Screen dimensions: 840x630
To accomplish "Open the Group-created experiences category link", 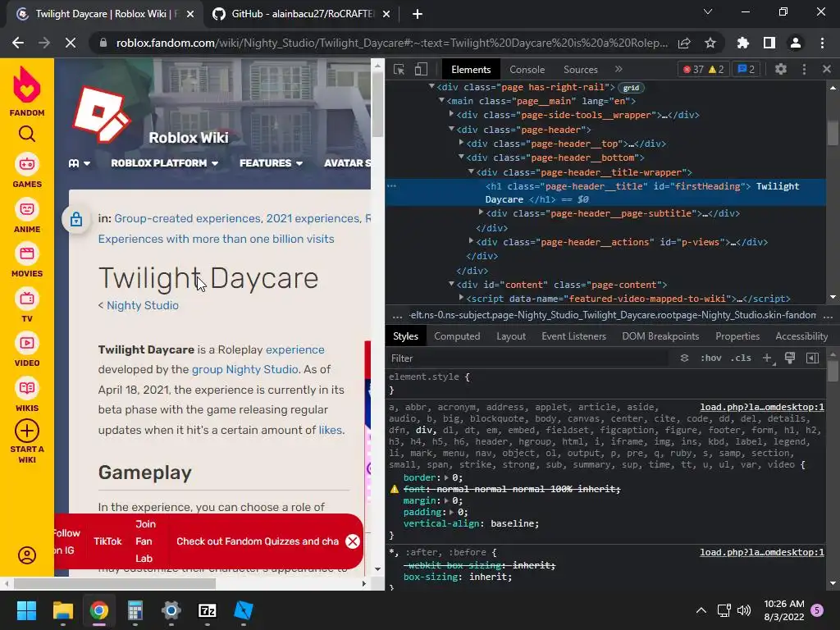I will 187,218.
